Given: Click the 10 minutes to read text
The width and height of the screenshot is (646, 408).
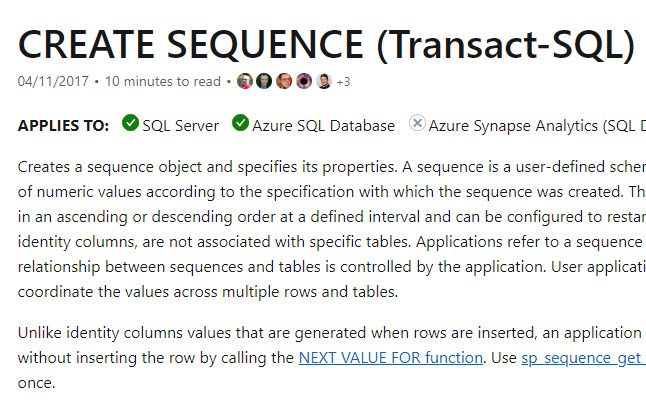Looking at the screenshot, I should [x=163, y=81].
